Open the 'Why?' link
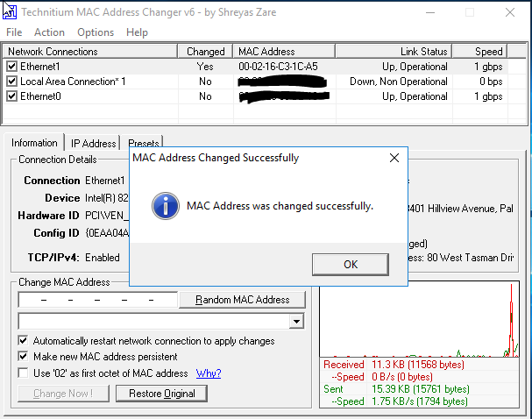532x419 pixels. [x=209, y=373]
